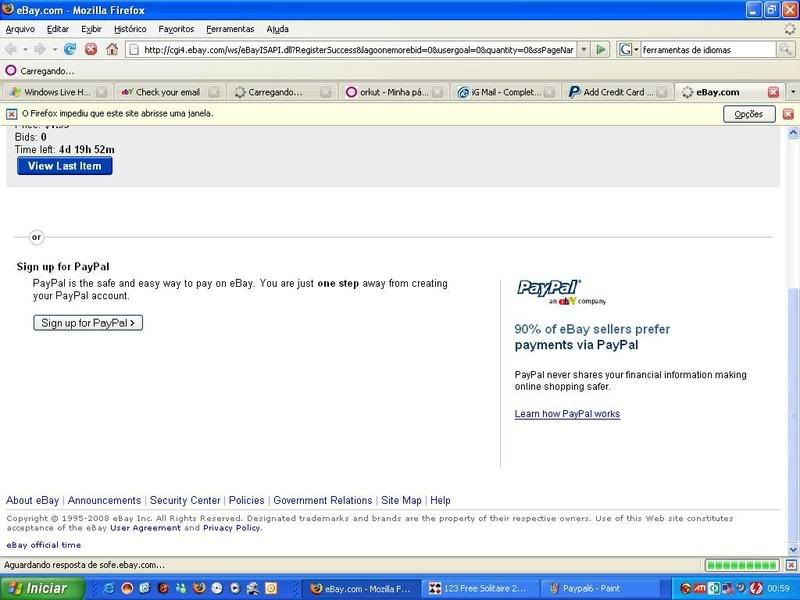Open the Exibir menu
Viewport: 800px width, 600px height.
coord(91,29)
